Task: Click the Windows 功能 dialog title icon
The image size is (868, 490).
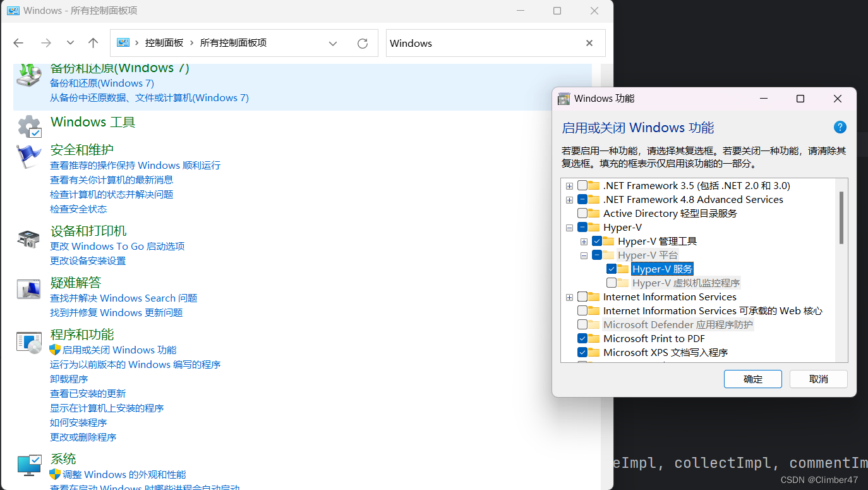Action: [564, 99]
